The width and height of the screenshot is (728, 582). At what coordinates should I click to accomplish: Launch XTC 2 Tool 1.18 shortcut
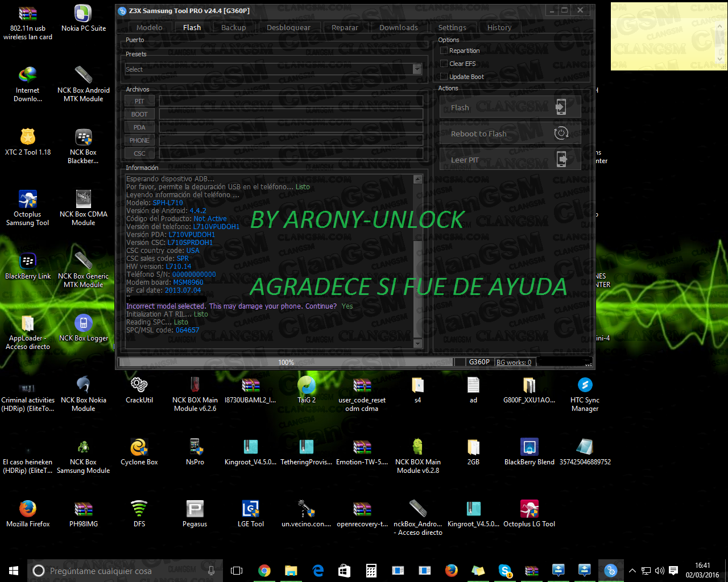point(28,142)
